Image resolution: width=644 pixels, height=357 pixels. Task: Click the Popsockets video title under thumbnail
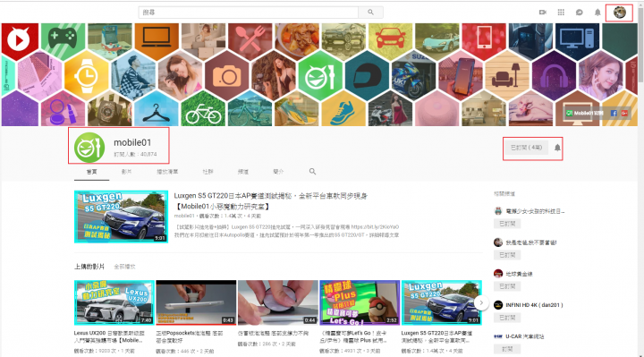coord(190,336)
